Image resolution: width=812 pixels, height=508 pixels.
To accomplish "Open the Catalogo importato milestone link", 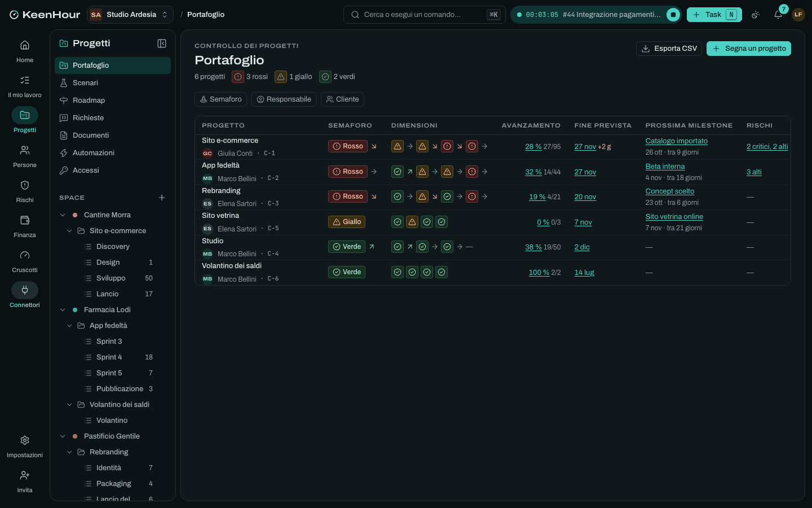I will coord(677,141).
